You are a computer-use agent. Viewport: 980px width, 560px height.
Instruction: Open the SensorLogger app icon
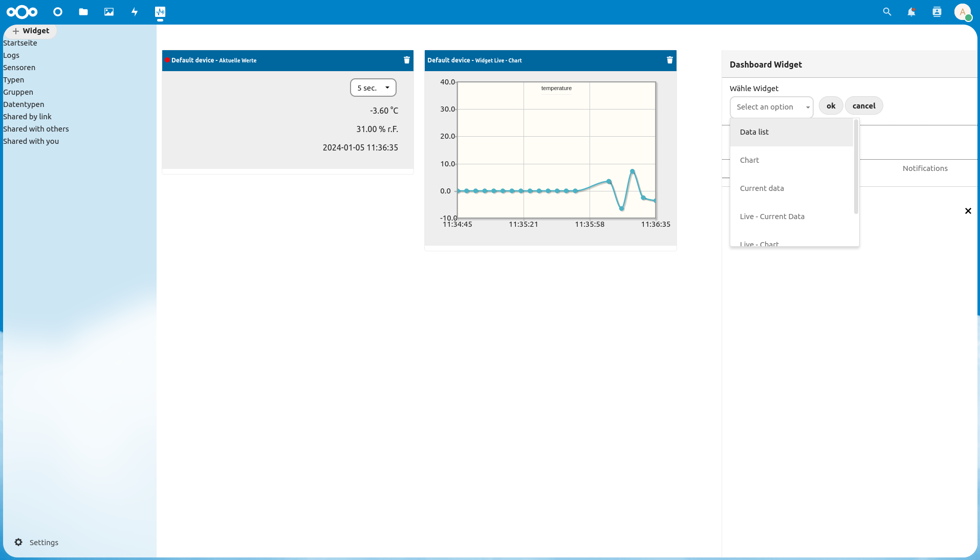(160, 12)
